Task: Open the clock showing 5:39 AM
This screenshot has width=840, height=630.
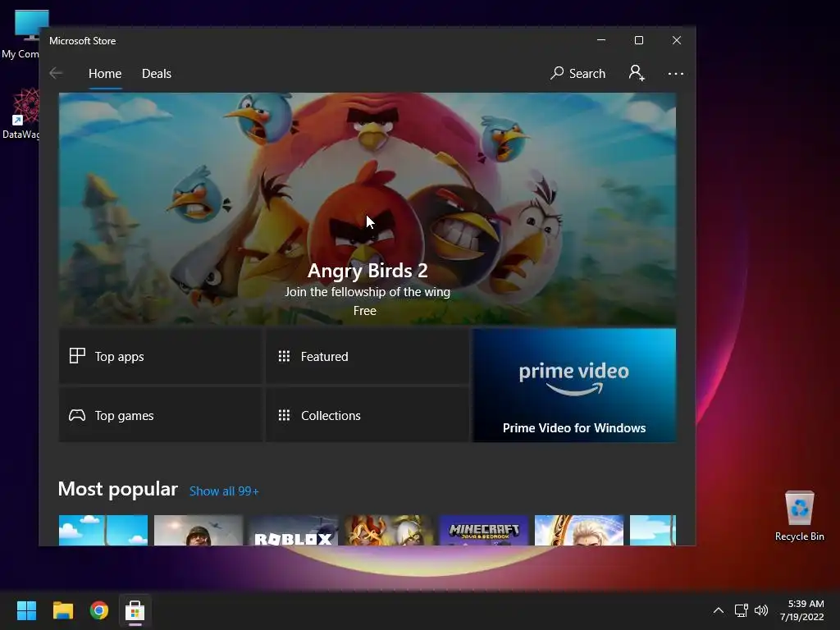Action: (x=801, y=610)
